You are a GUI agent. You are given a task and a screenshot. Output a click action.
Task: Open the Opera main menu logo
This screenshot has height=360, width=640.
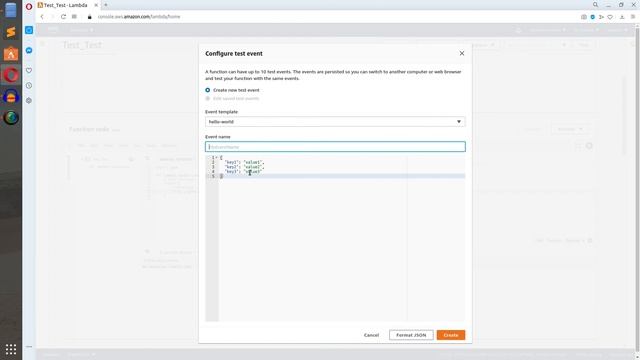pyautogui.click(x=29, y=6)
